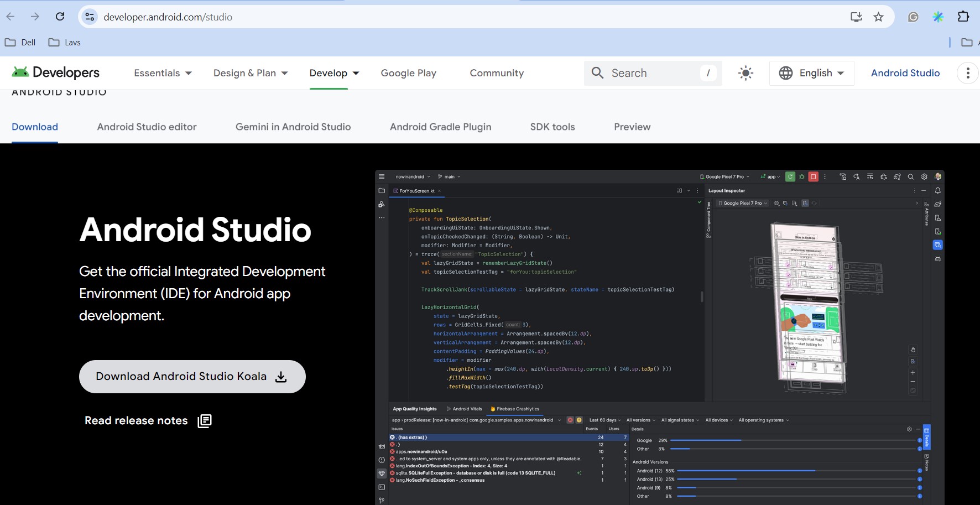Viewport: 980px width, 505px height.
Task: Click the green rerun button in IDE
Action: [790, 177]
